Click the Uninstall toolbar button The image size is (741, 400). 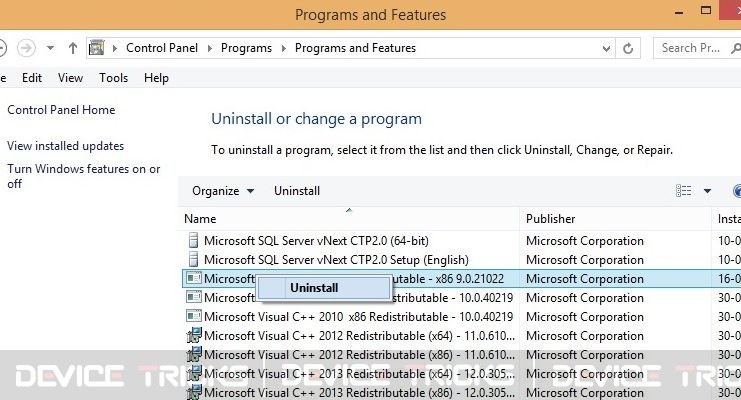click(297, 191)
